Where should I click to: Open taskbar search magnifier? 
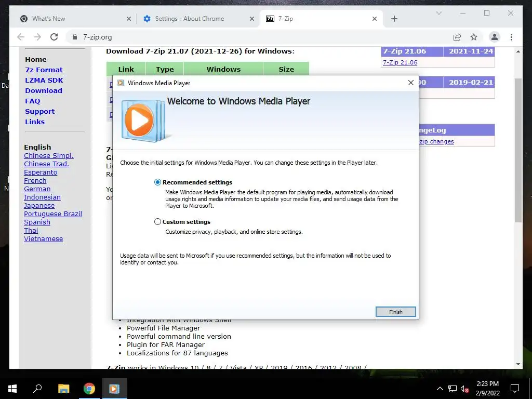point(37,389)
